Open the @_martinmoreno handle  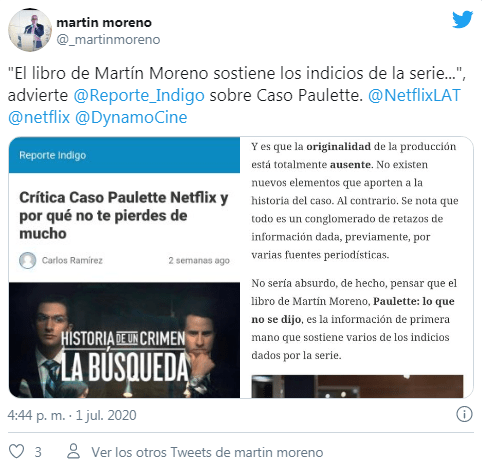(108, 39)
